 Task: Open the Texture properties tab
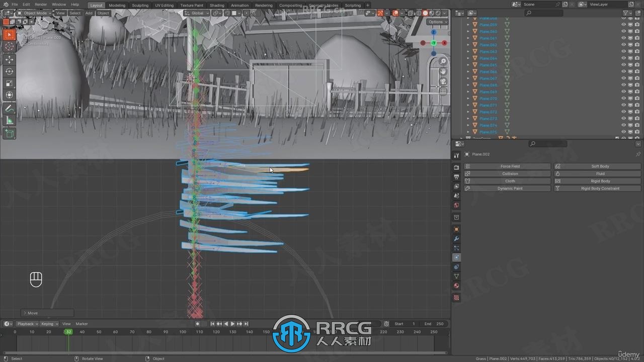click(x=456, y=298)
